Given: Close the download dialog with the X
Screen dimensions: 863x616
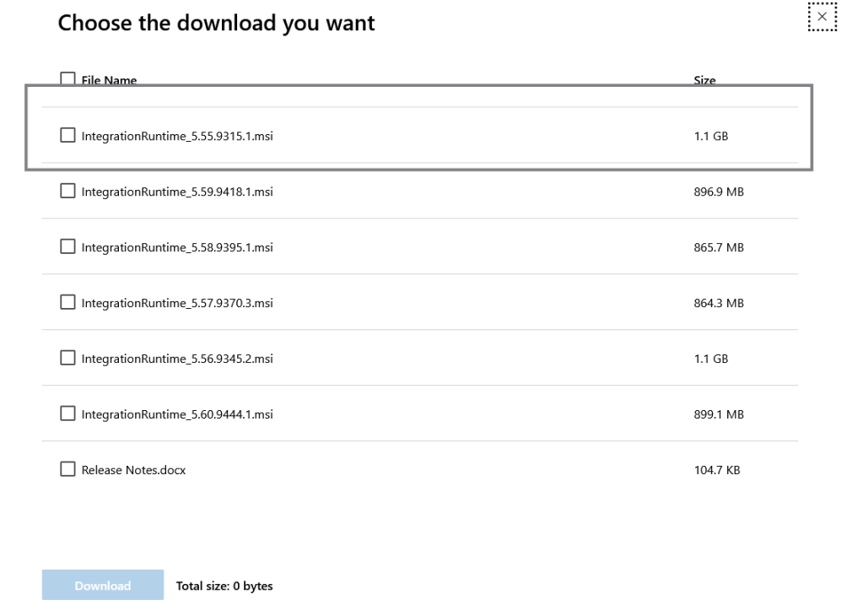Looking at the screenshot, I should pos(823,17).
